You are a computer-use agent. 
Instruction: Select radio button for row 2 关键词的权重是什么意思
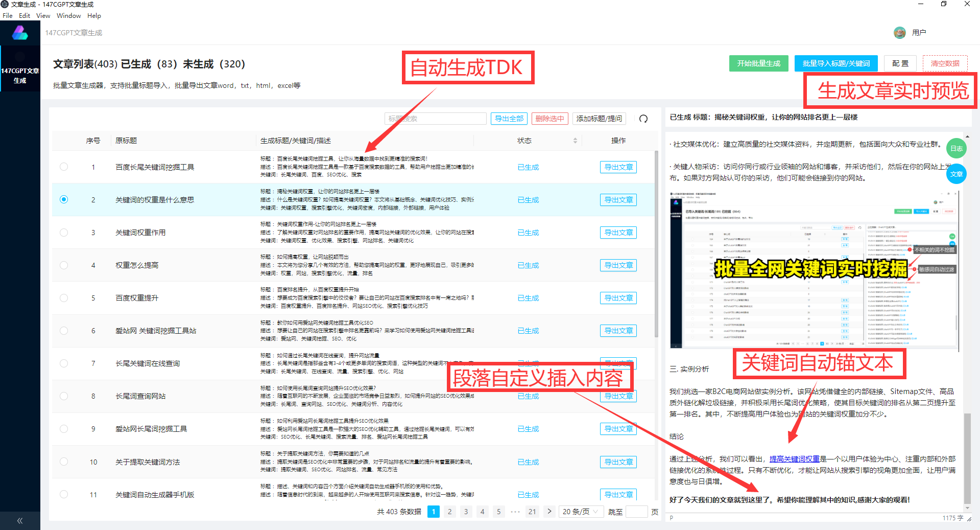pyautogui.click(x=64, y=199)
